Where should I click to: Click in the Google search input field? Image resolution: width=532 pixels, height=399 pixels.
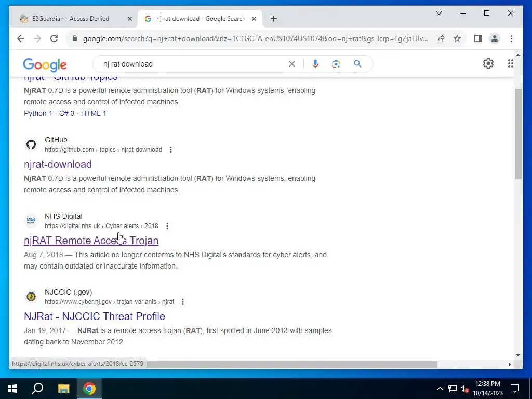pos(193,64)
